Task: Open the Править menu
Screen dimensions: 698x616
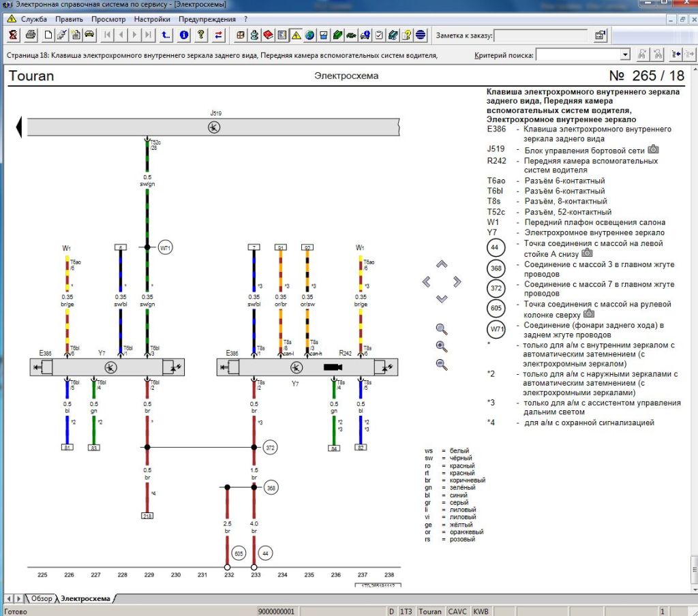Action: click(x=69, y=19)
